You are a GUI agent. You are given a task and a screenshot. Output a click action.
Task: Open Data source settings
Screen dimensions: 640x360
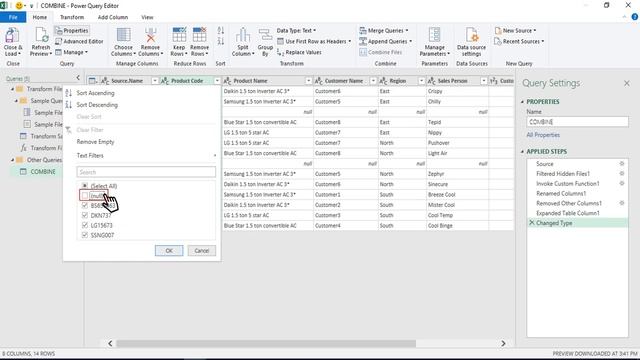coord(471,42)
